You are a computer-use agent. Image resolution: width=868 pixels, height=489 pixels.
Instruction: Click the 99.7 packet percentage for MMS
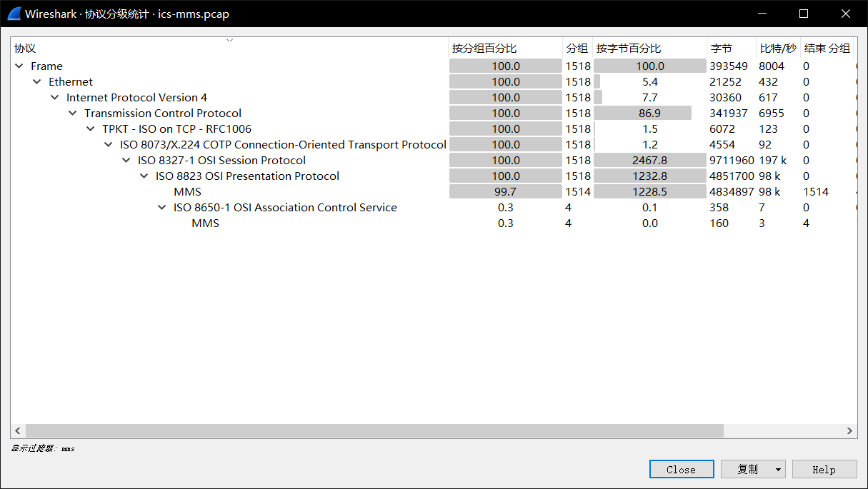505,192
